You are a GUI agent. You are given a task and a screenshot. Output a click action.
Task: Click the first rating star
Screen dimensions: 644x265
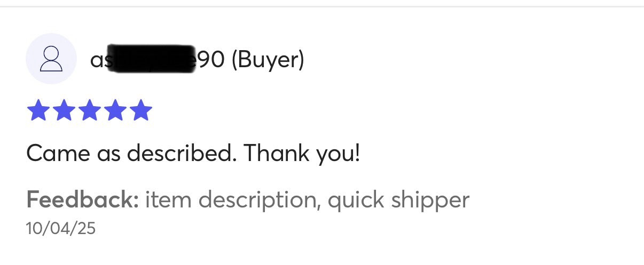[38, 110]
